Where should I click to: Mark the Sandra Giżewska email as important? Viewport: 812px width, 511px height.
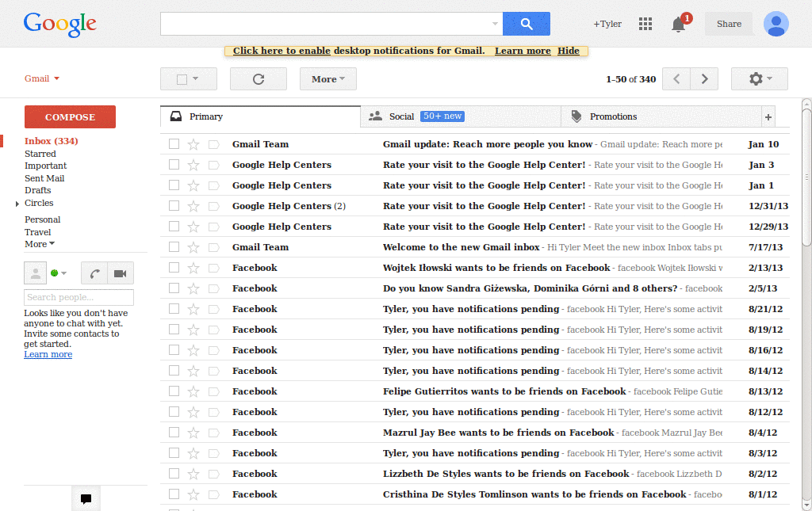coord(213,288)
